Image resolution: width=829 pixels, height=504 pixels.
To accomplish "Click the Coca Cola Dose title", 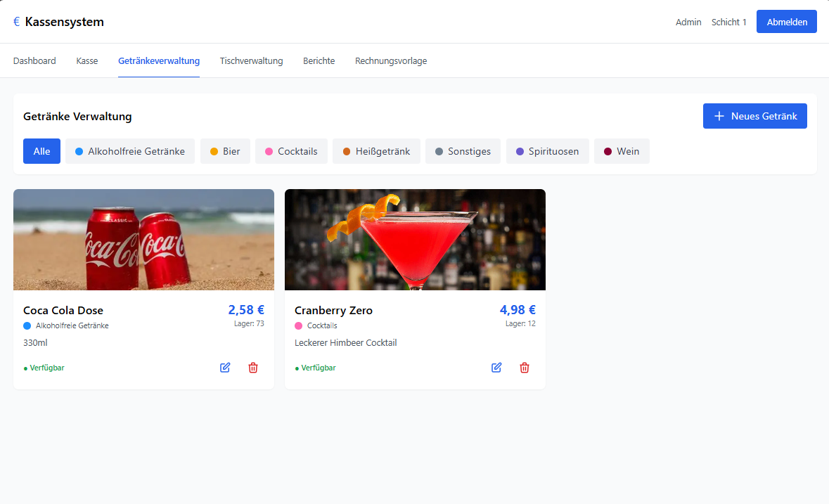I will pos(63,311).
